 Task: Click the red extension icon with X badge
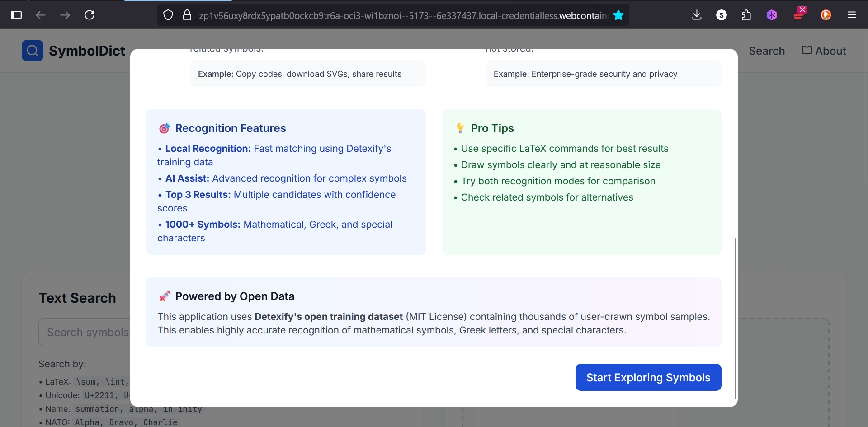coord(799,14)
